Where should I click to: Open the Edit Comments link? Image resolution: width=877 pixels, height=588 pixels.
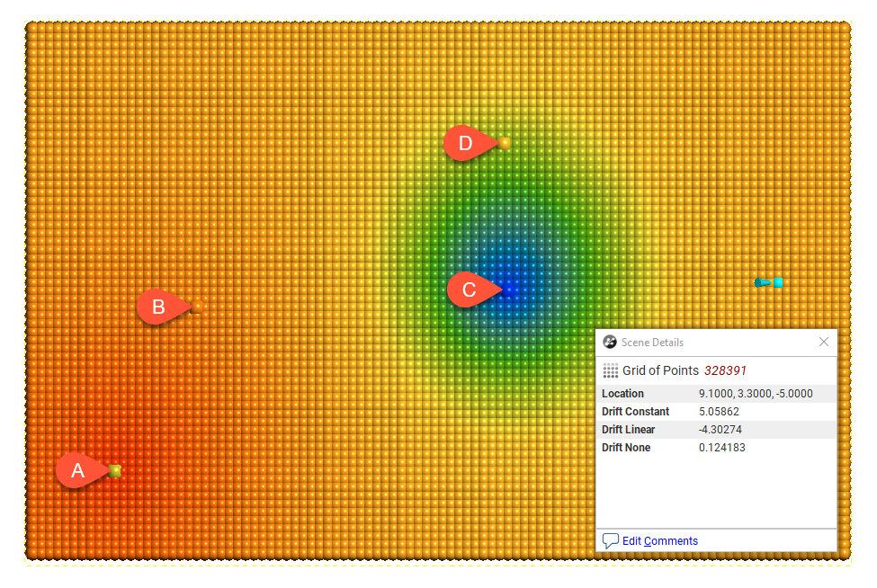point(660,540)
